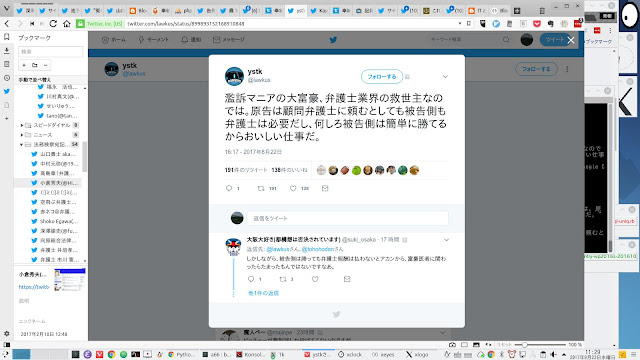The width and height of the screenshot is (640, 360).
Task: Switch to the Blogger tab
Action: click(139, 11)
